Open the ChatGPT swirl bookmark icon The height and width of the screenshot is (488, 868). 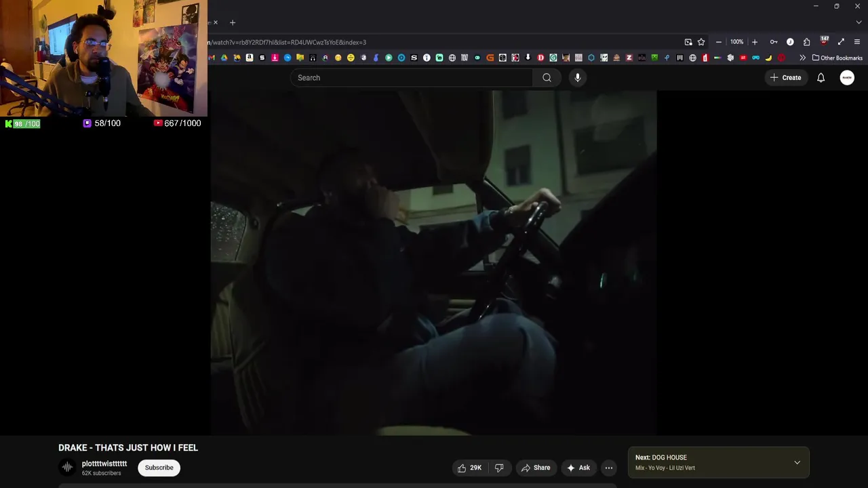tap(730, 58)
